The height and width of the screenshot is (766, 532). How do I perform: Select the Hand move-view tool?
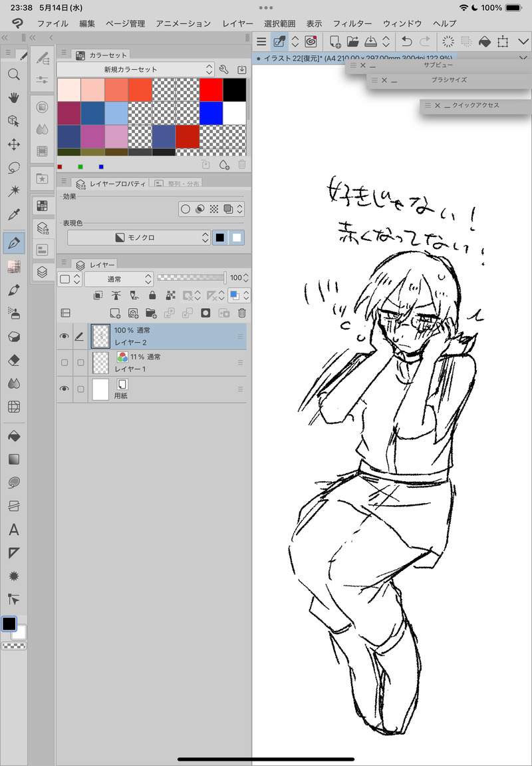[14, 98]
